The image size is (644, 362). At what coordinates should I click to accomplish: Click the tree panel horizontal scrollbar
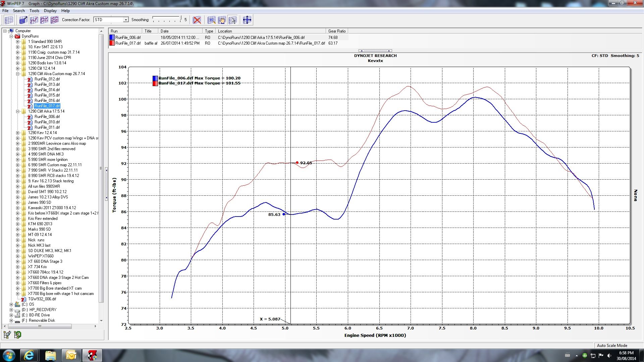[40, 326]
